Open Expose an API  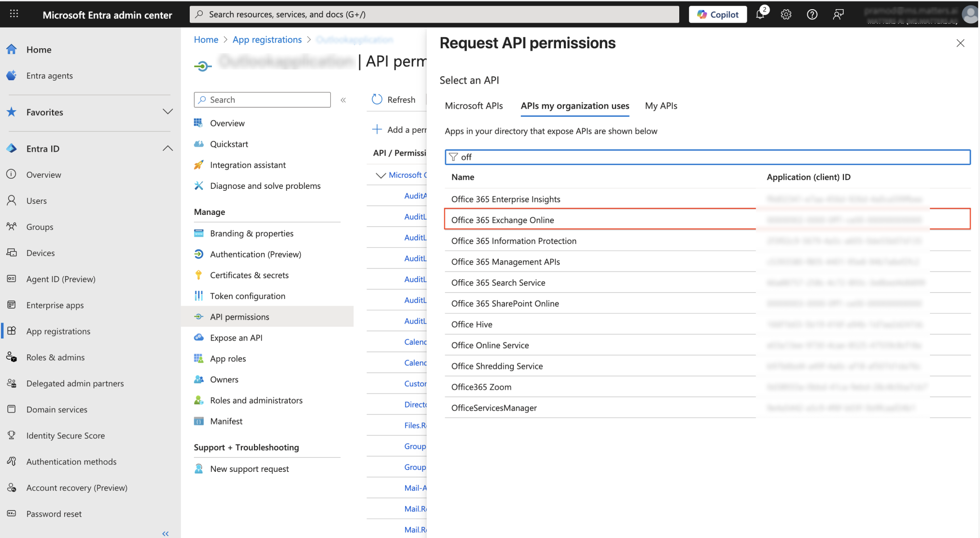pos(237,338)
